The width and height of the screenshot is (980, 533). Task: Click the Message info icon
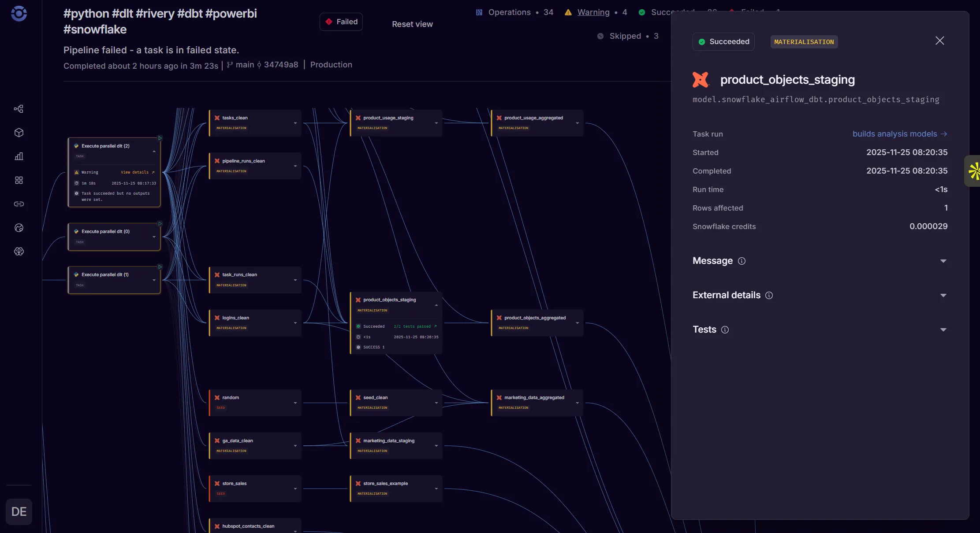742,261
